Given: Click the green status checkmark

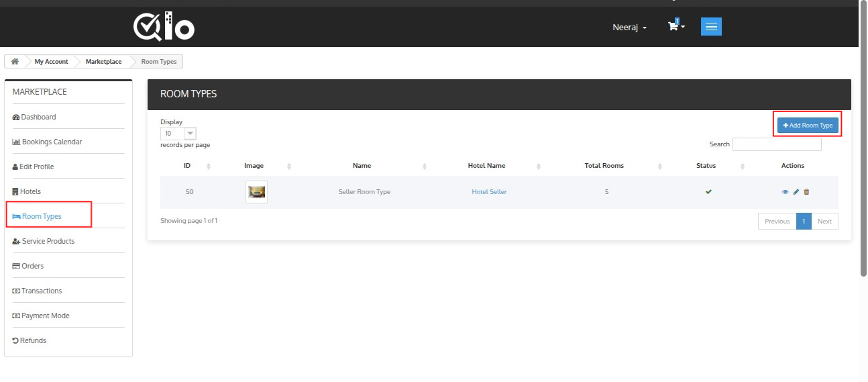Looking at the screenshot, I should pos(708,192).
